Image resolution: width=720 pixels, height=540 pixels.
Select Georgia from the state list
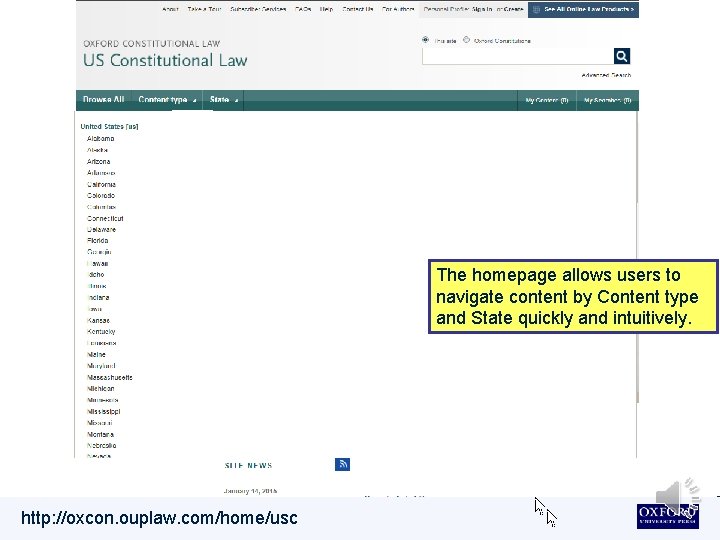coord(99,252)
